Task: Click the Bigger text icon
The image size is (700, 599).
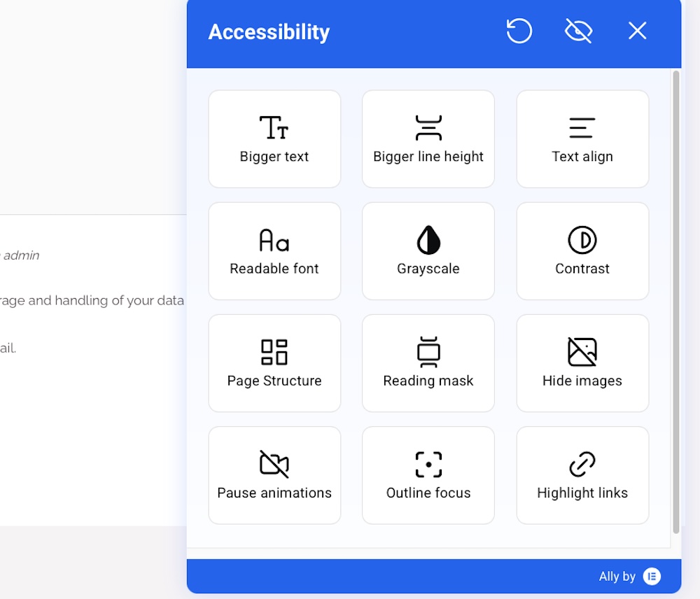Action: click(274, 128)
